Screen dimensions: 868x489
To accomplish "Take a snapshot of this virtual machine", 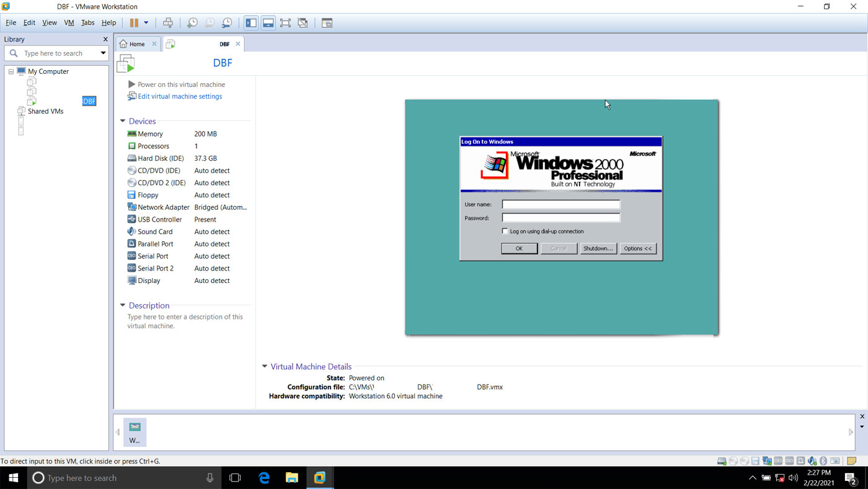I will tap(192, 23).
